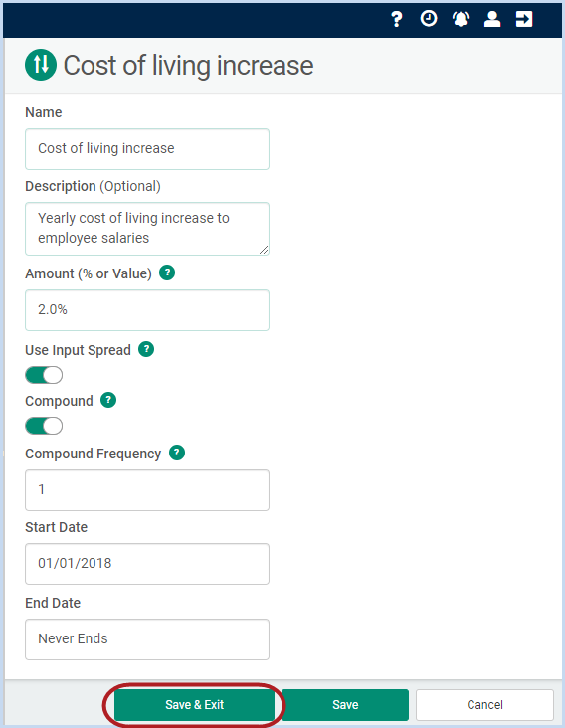
Task: Toggle the Compound switch off
Action: pyautogui.click(x=44, y=426)
